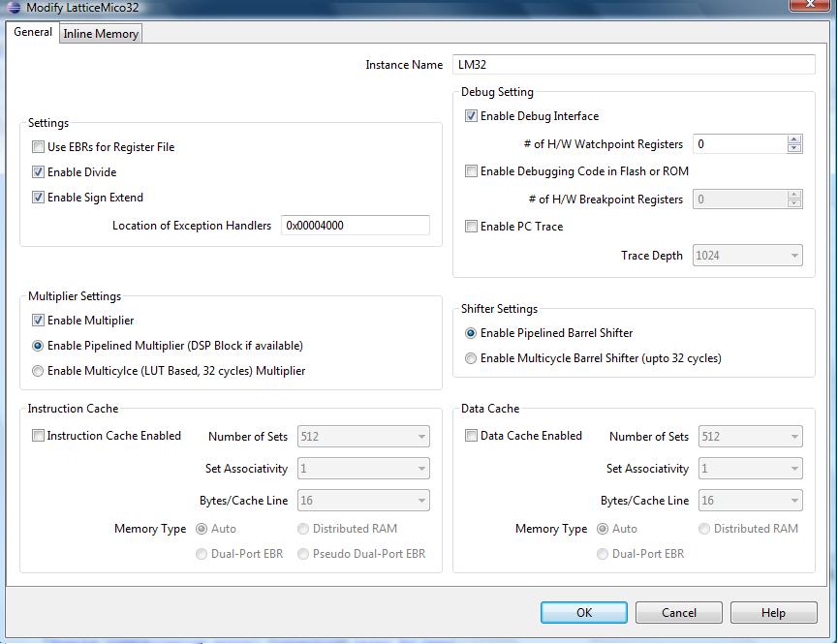The height and width of the screenshot is (644, 838).
Task: Open Help for this dialog
Action: [x=773, y=612]
